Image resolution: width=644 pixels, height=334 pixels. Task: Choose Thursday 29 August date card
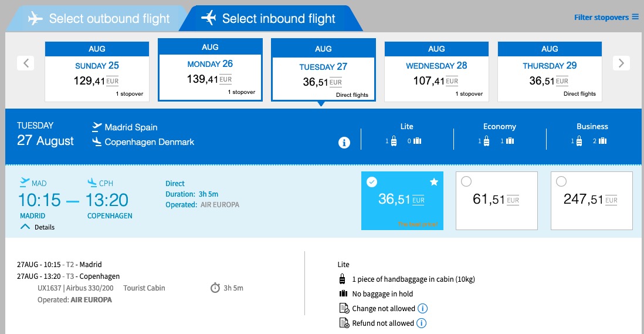550,72
